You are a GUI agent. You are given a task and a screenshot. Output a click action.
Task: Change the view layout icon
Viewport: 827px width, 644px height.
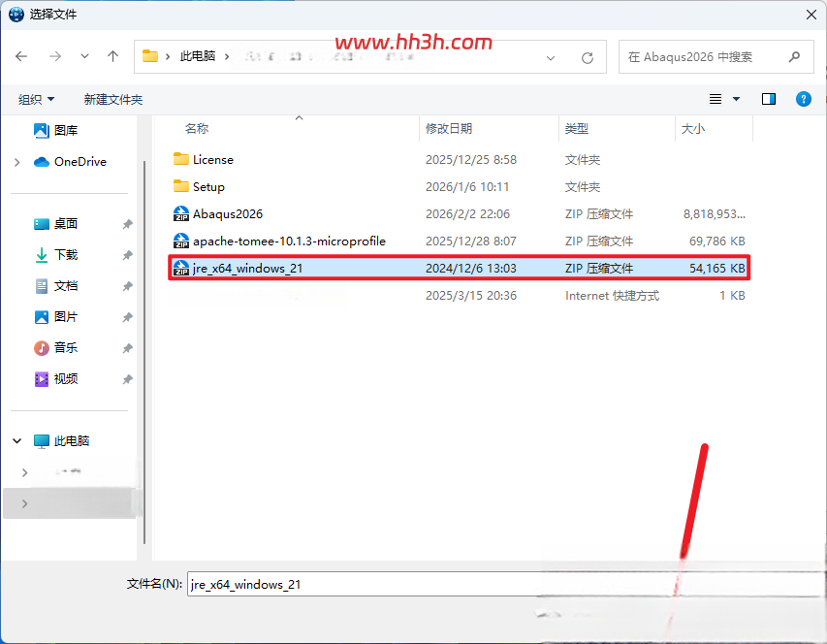716,99
